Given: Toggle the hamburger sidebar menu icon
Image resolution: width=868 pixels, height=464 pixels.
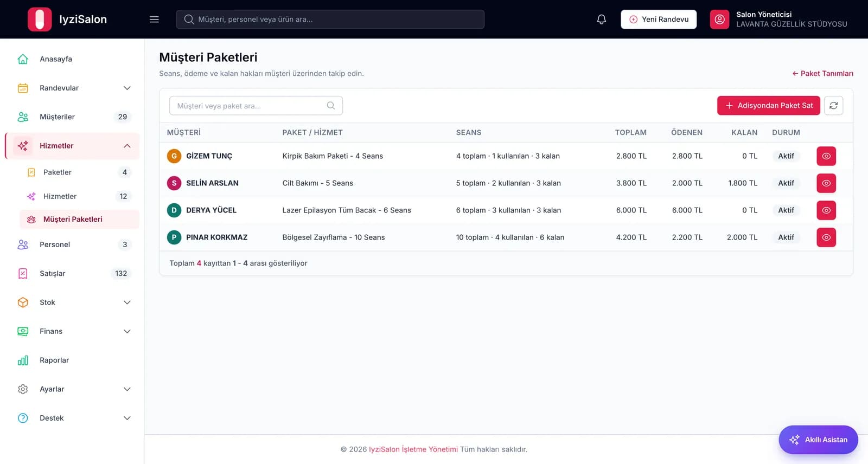Looking at the screenshot, I should (154, 19).
